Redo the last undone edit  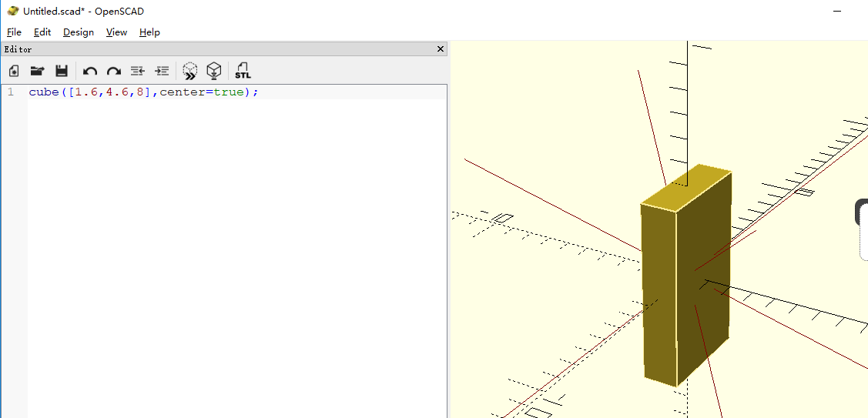coord(114,72)
